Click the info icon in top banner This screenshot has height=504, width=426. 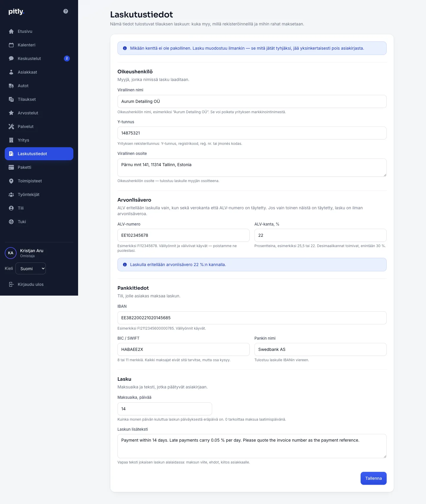coord(125,48)
